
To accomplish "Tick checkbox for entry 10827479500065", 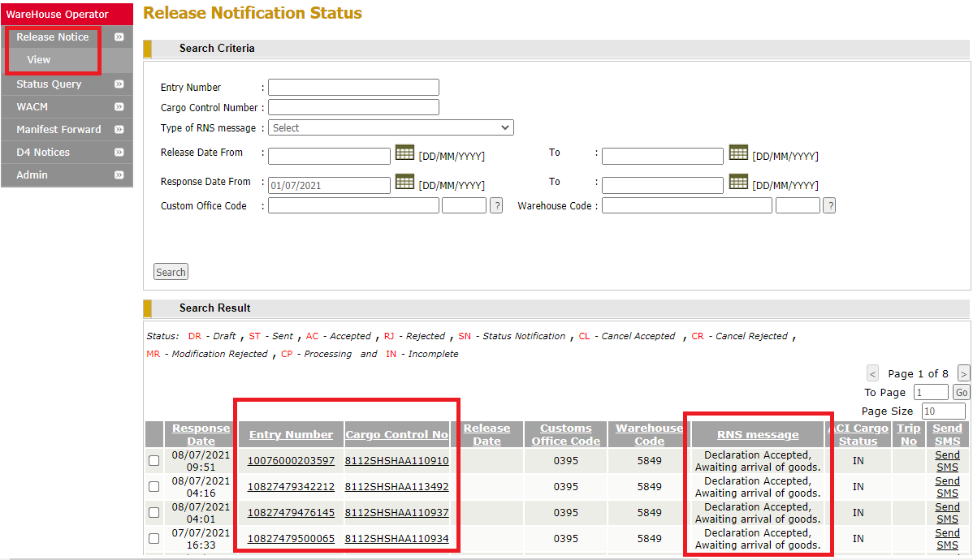I will (154, 539).
